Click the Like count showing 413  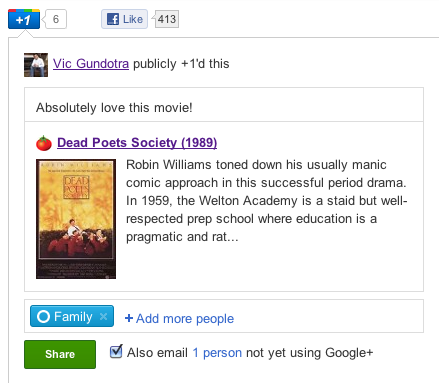pos(167,19)
